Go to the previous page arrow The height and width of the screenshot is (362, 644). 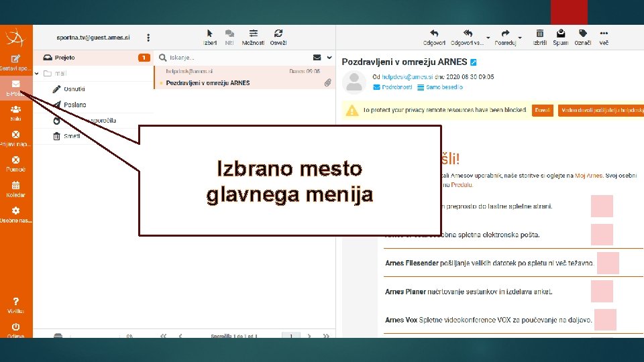pyautogui.click(x=180, y=336)
